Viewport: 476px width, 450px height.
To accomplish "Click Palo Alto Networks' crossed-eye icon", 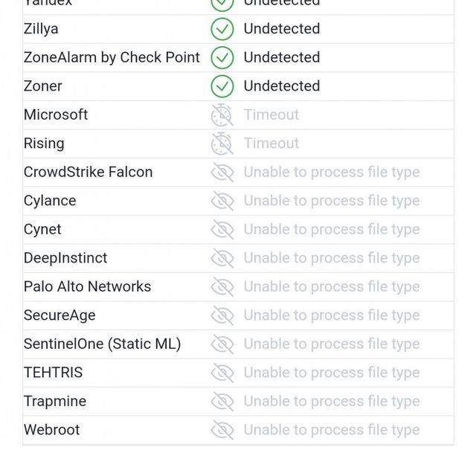I will [222, 287].
